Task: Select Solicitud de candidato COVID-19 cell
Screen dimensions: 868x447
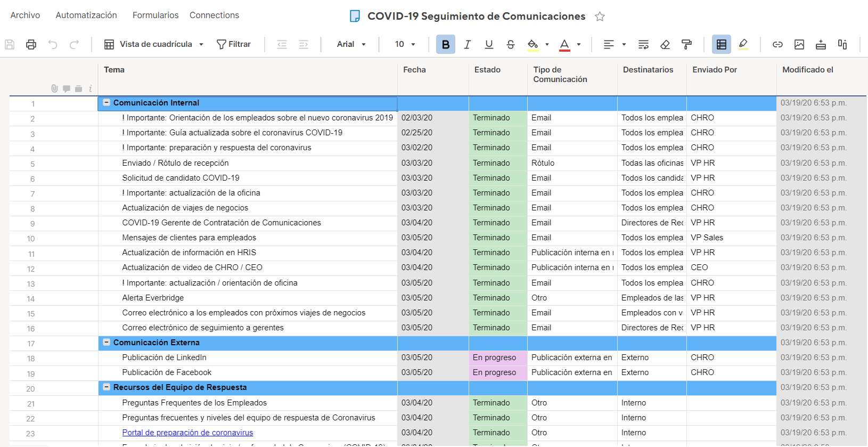Action: click(x=248, y=178)
